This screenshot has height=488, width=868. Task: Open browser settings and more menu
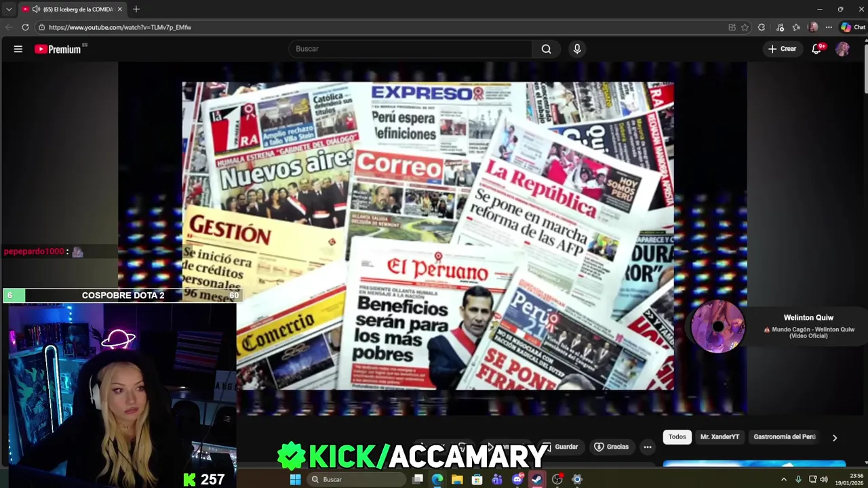(829, 27)
